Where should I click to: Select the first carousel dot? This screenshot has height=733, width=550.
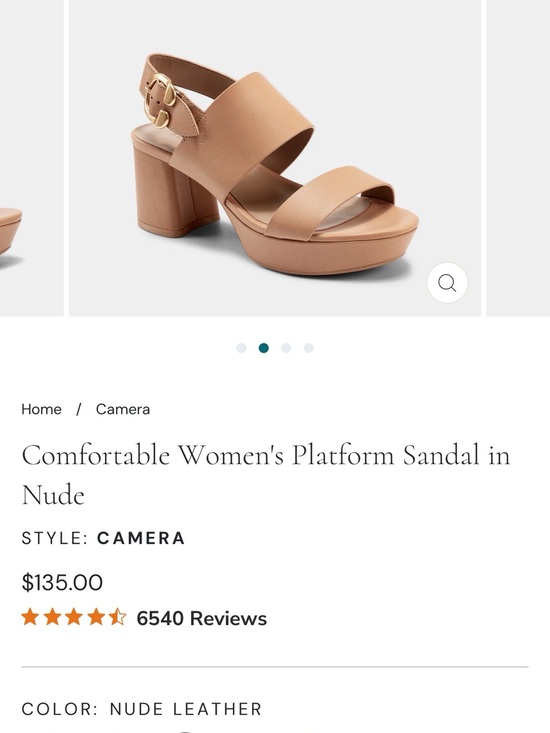(x=241, y=348)
